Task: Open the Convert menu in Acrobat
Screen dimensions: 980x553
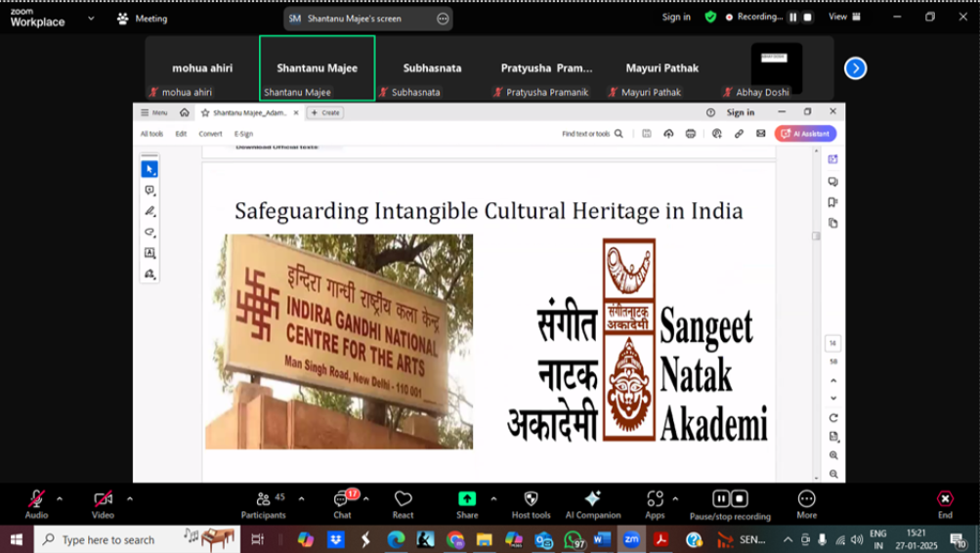Action: (x=211, y=134)
